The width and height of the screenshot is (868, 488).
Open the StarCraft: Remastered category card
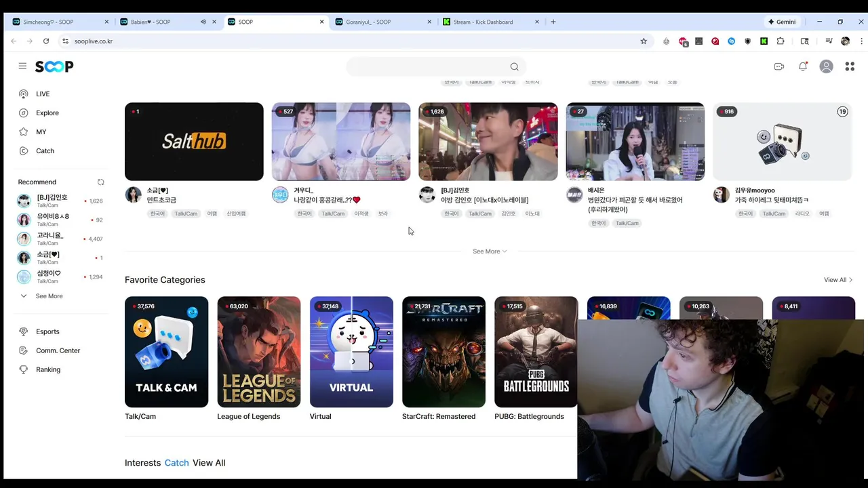pos(443,352)
